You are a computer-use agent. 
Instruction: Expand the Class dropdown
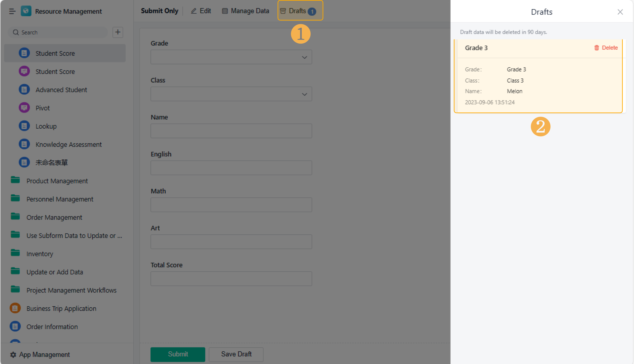(x=304, y=94)
